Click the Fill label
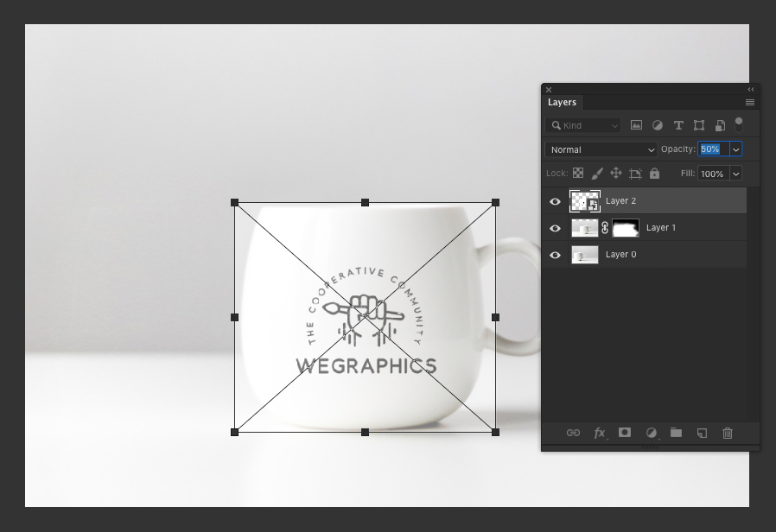 688,173
